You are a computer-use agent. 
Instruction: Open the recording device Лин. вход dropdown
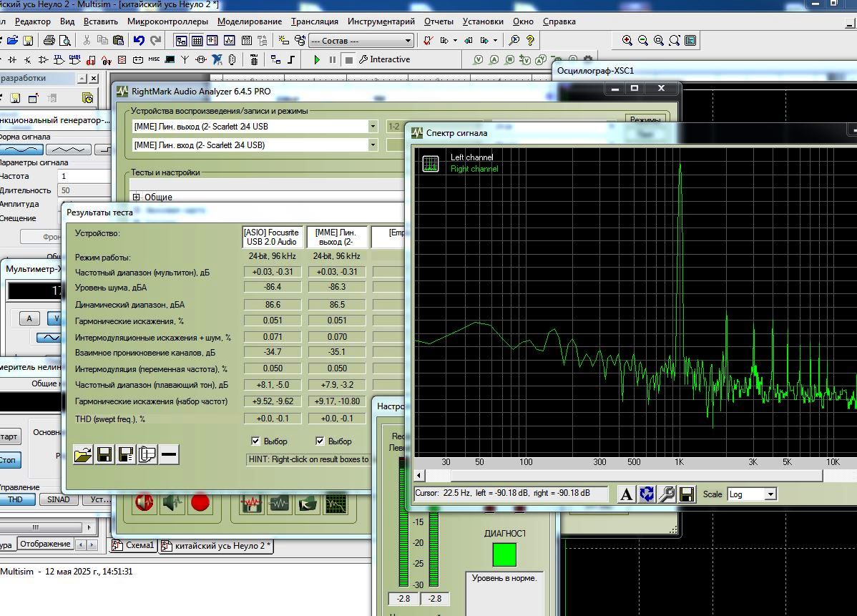click(x=373, y=145)
